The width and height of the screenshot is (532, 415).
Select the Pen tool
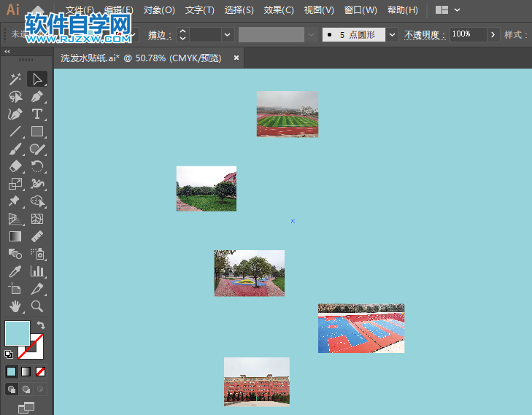[x=37, y=97]
